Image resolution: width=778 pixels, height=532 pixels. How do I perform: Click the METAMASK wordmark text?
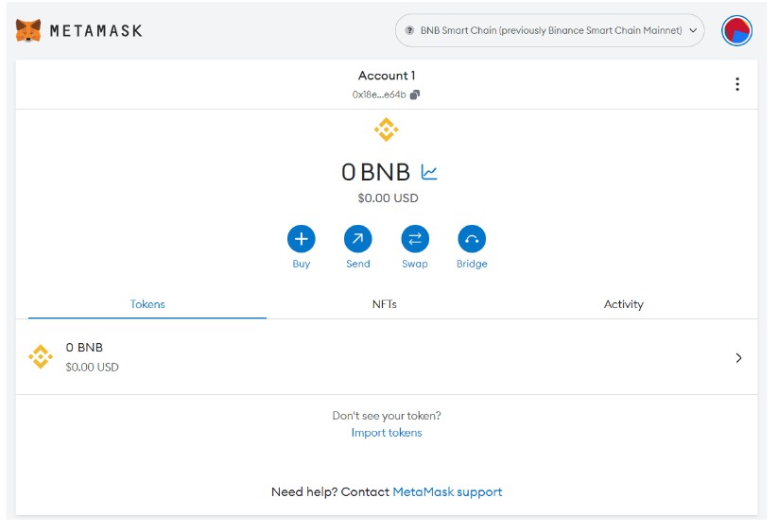(96, 31)
